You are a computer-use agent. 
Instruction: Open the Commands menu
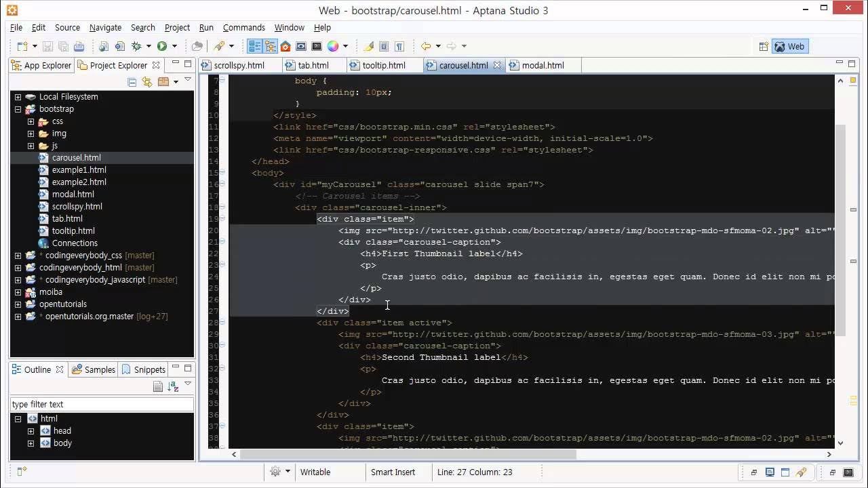[243, 27]
